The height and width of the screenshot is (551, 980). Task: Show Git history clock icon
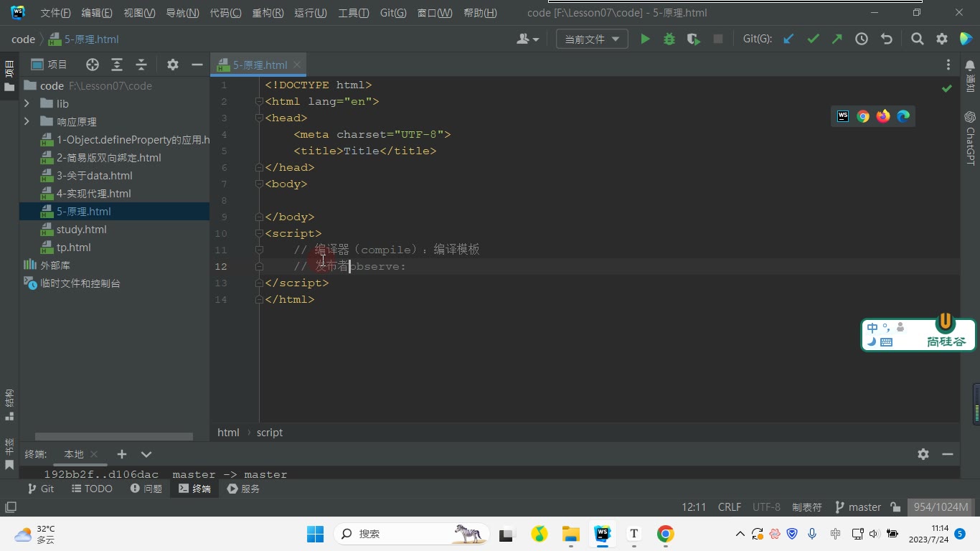[862, 39]
